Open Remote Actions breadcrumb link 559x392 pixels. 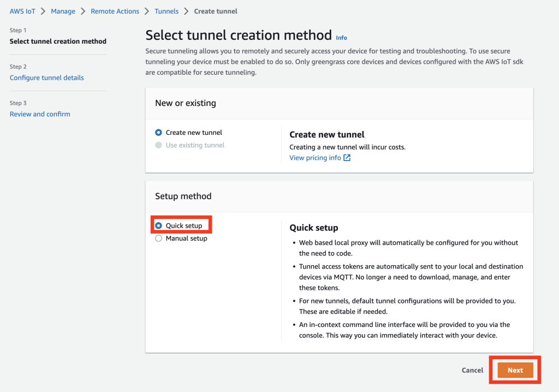(115, 11)
